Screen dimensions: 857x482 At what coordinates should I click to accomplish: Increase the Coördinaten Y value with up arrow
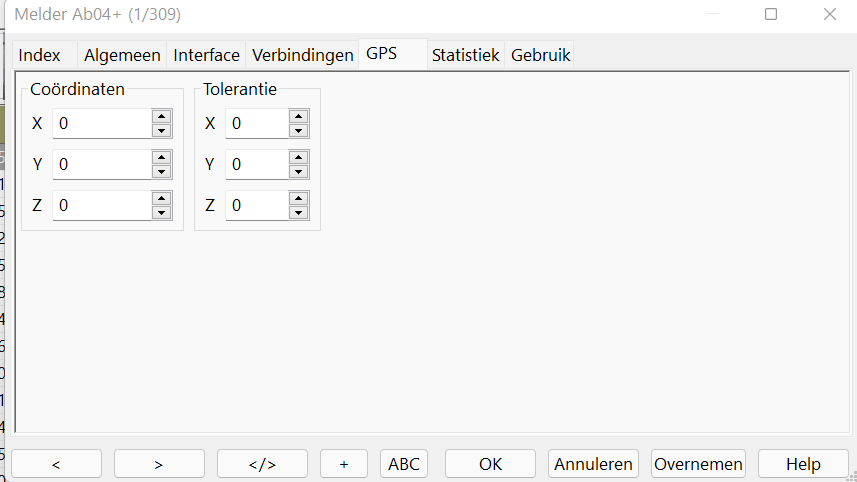161,157
